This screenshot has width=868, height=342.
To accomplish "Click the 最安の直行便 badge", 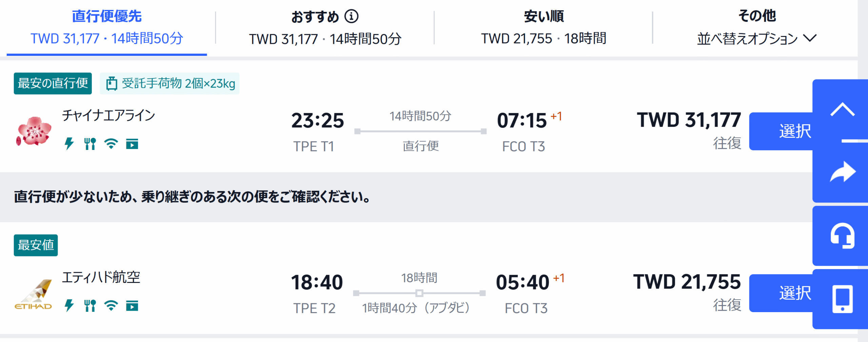I will click(53, 83).
